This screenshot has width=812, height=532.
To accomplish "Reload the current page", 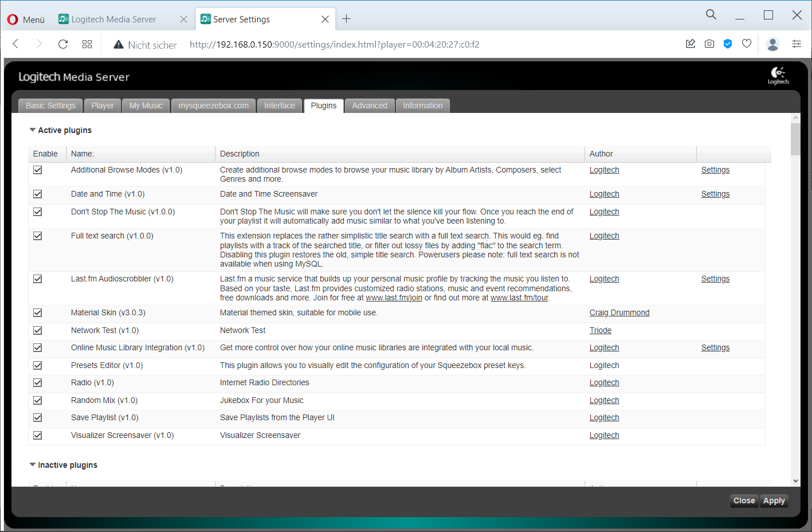I will pos(63,44).
